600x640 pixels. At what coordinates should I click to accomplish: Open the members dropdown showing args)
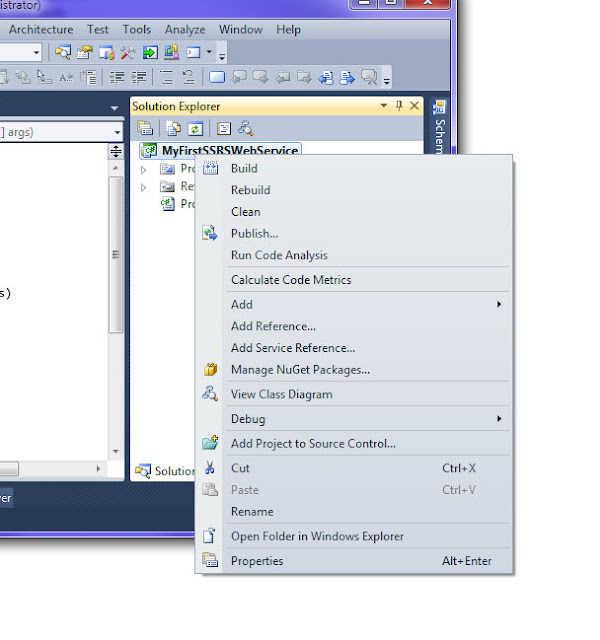point(117,132)
